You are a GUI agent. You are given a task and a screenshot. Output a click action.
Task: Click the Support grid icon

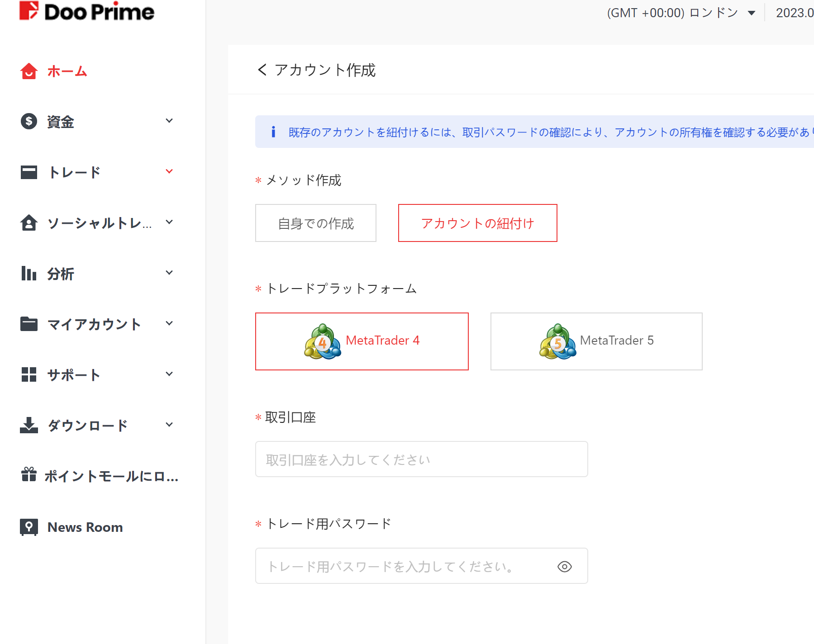click(29, 374)
